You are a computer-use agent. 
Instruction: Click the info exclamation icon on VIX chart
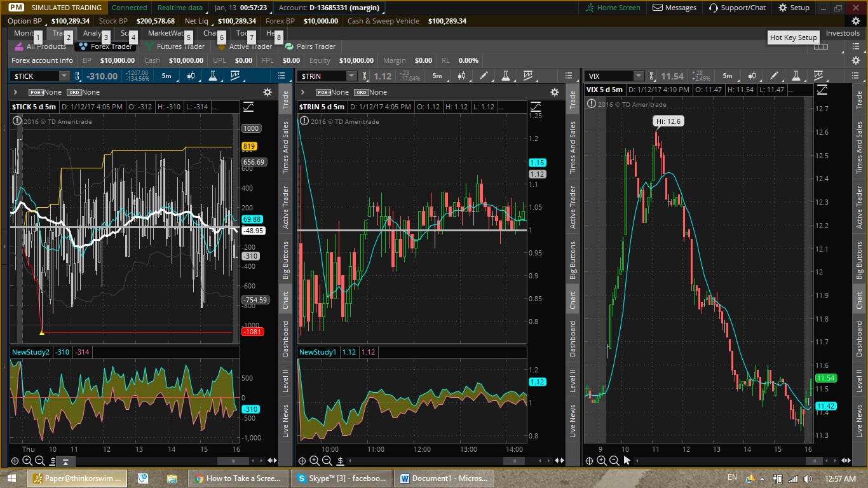(591, 104)
